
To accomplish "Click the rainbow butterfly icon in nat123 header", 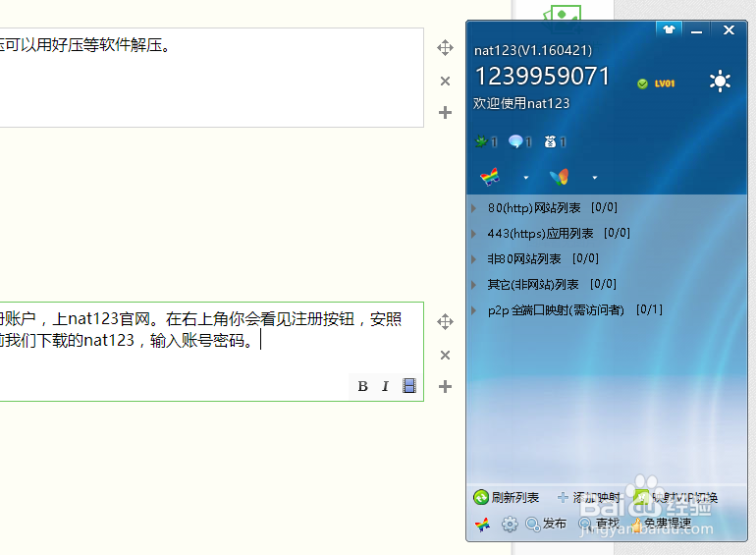I will point(490,177).
